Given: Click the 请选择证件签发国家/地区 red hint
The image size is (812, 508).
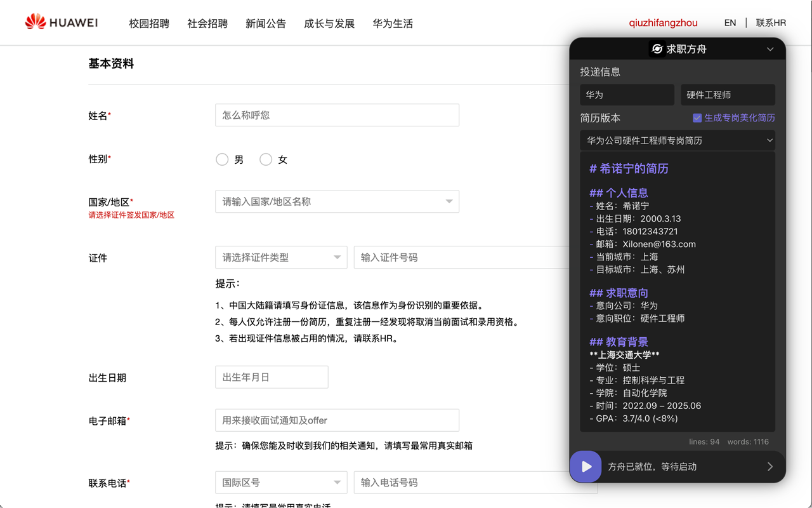Looking at the screenshot, I should (x=131, y=215).
